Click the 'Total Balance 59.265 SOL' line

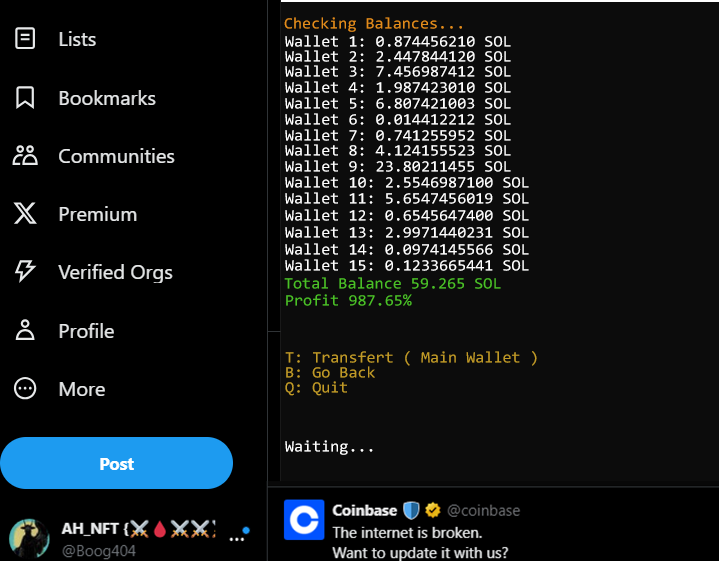coord(393,283)
